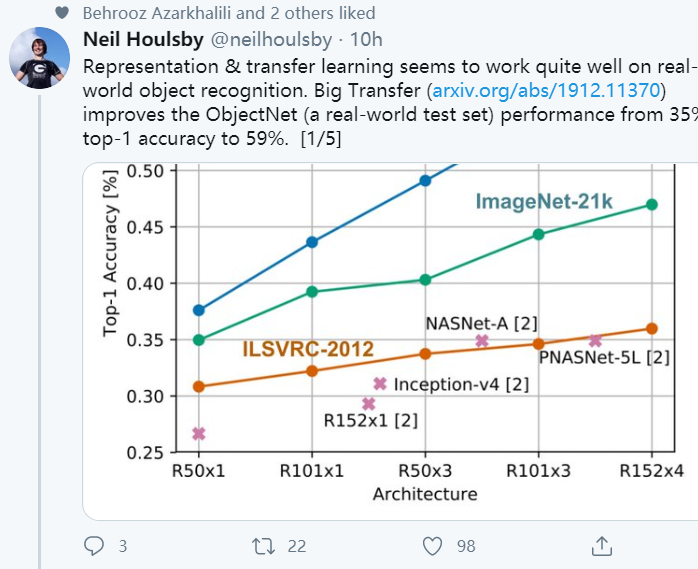Open the share tweet icon
Screen dimensions: 698x569
click(x=602, y=546)
